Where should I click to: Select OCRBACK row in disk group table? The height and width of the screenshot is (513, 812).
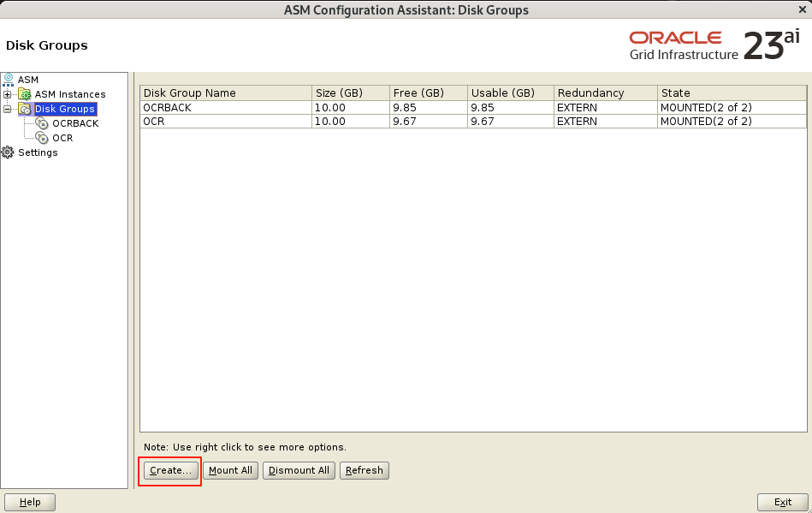point(473,107)
